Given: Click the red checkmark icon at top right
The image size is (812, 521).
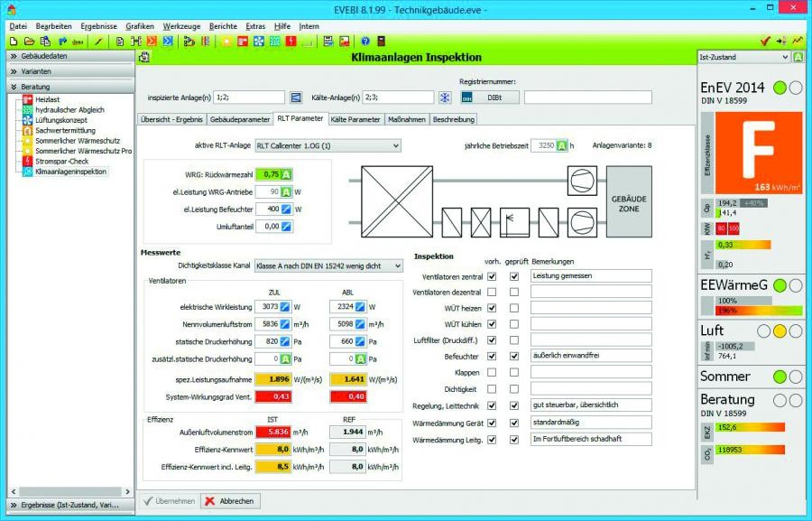Looking at the screenshot, I should pos(765,42).
